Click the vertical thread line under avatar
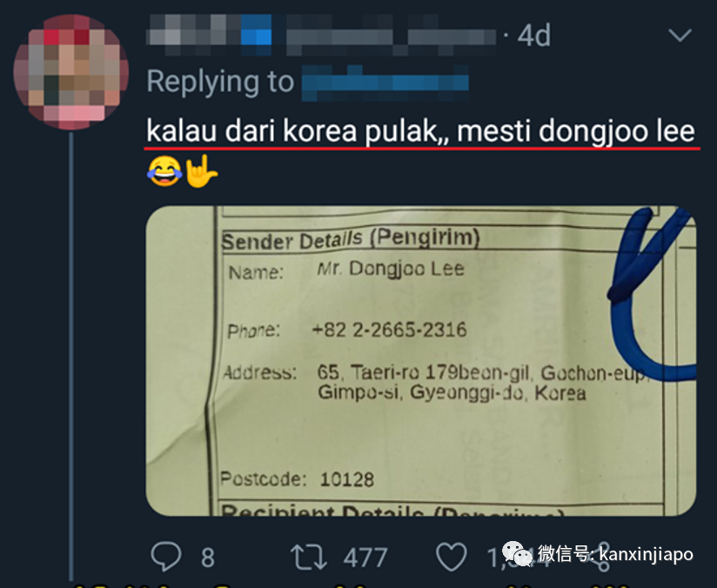Image resolution: width=717 pixels, height=588 pixels. [x=70, y=357]
